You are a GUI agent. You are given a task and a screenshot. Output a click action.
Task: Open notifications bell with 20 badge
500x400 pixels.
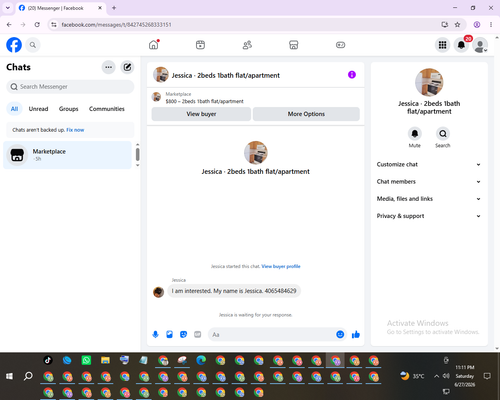(461, 45)
